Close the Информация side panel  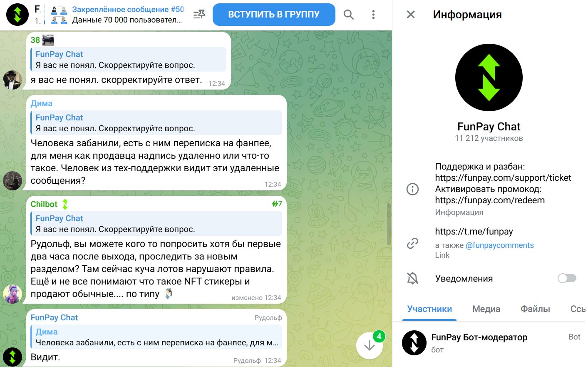point(411,15)
